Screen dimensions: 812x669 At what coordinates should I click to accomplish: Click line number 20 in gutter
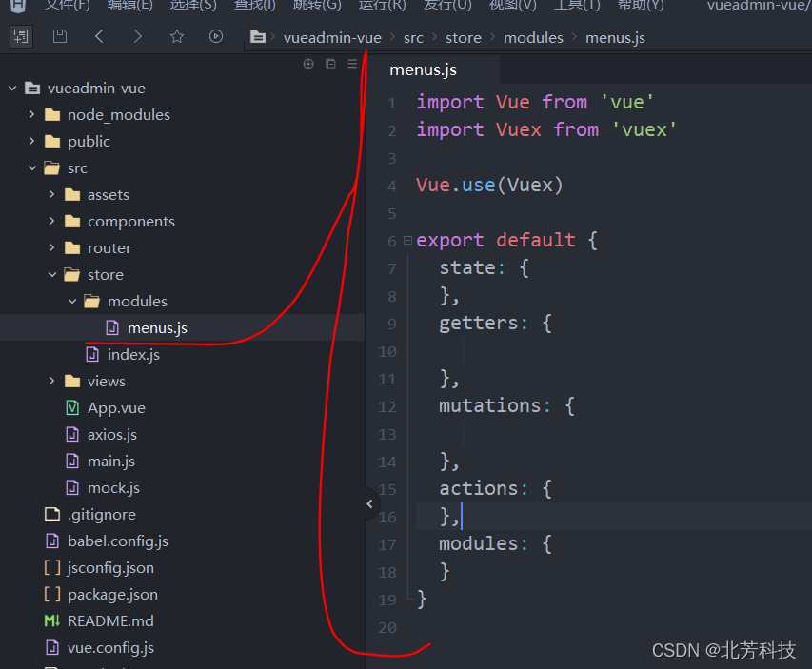(387, 627)
